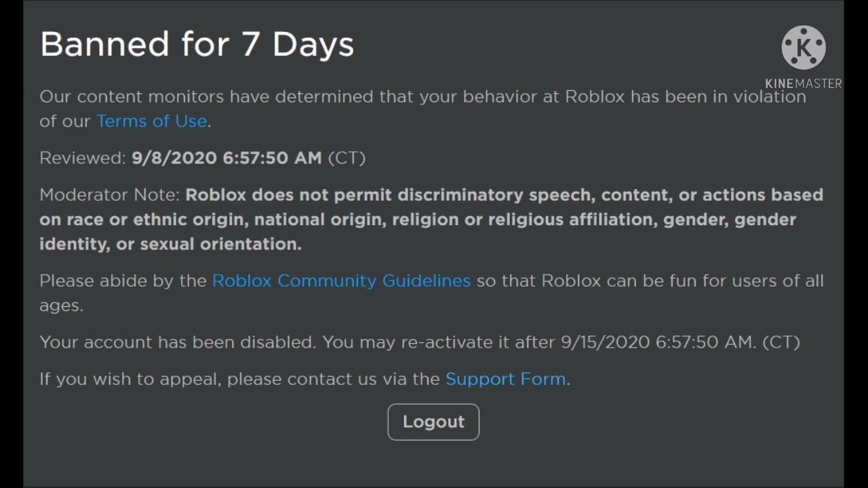Click the reviewed timestamp 9/8/2020 6:57:50 AM
The height and width of the screenshot is (488, 868).
pyautogui.click(x=226, y=158)
